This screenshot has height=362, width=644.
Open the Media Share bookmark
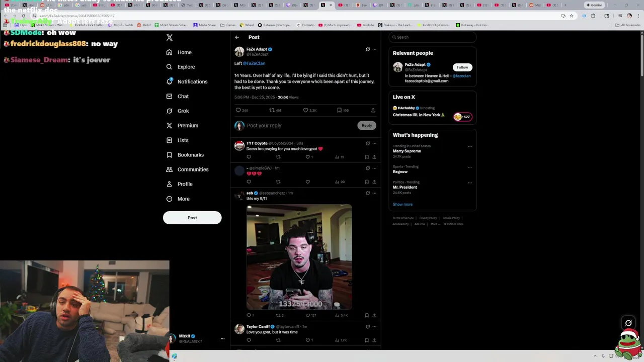[x=204, y=25]
